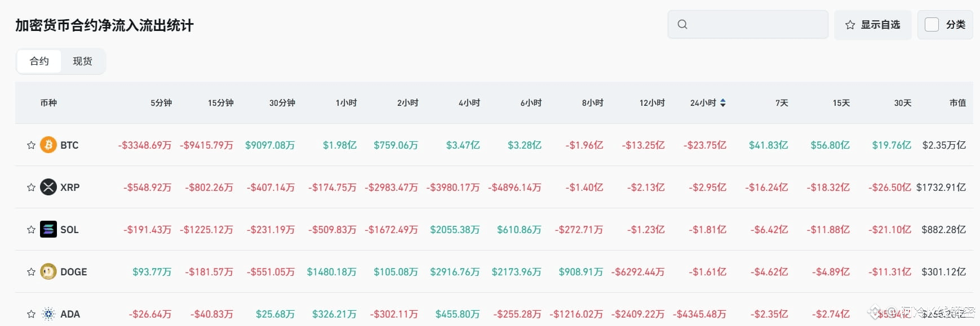
Task: Click the ADA coin logo
Action: pos(48,314)
